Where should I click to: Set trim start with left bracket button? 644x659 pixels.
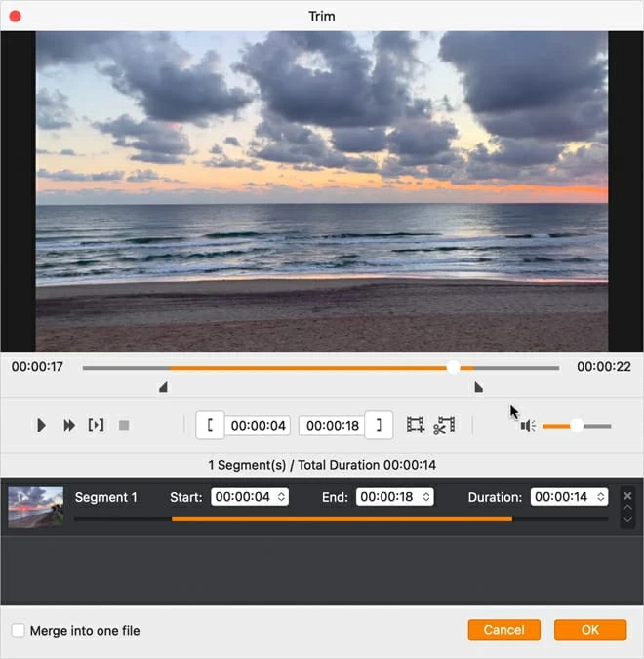(210, 425)
